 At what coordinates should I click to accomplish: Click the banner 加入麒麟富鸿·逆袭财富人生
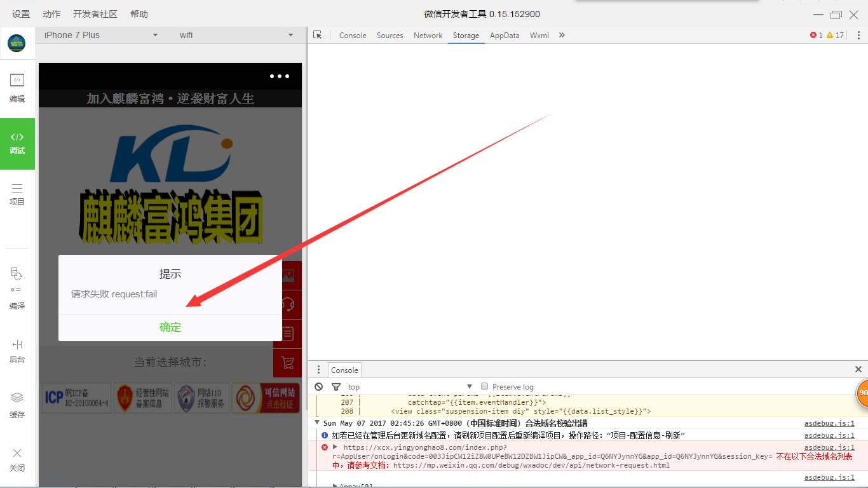pos(170,98)
